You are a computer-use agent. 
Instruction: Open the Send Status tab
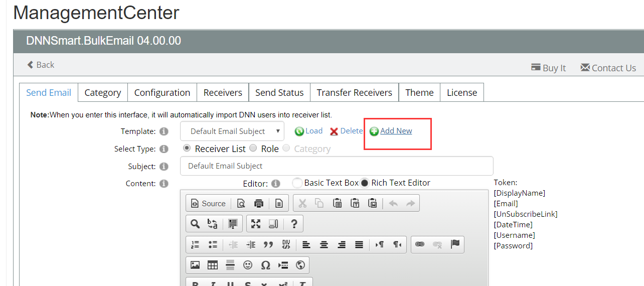tap(279, 92)
